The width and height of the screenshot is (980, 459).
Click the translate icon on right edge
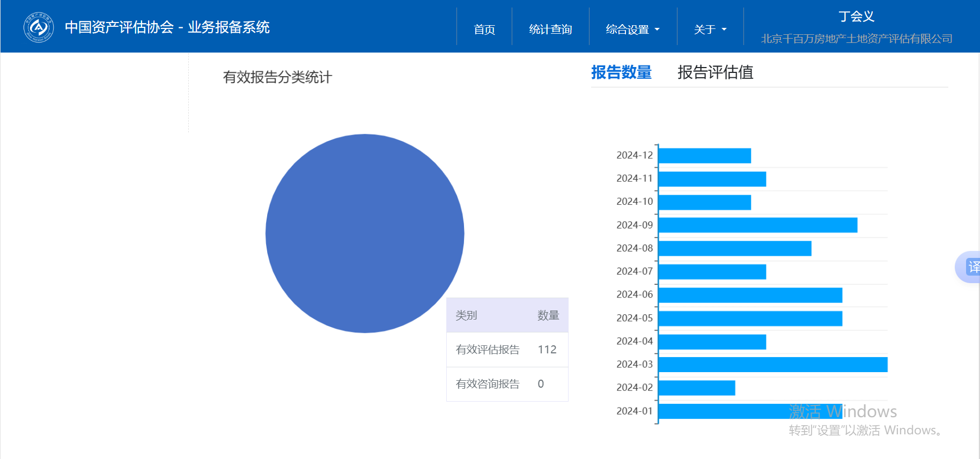tap(972, 266)
